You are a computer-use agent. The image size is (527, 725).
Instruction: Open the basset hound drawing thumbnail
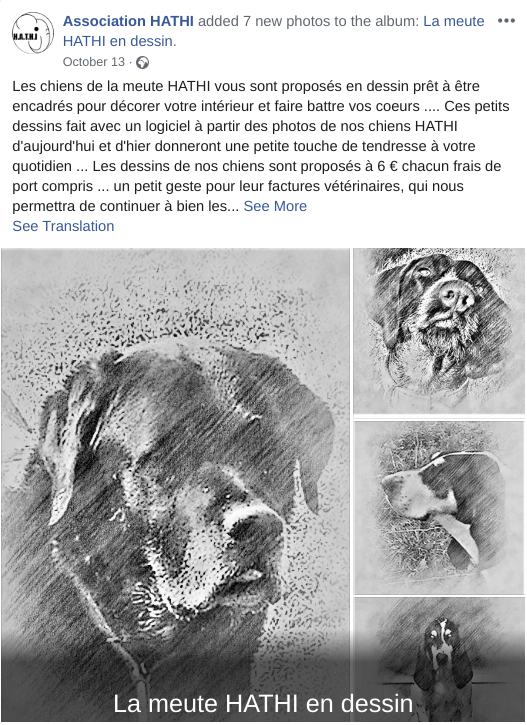[439, 660]
